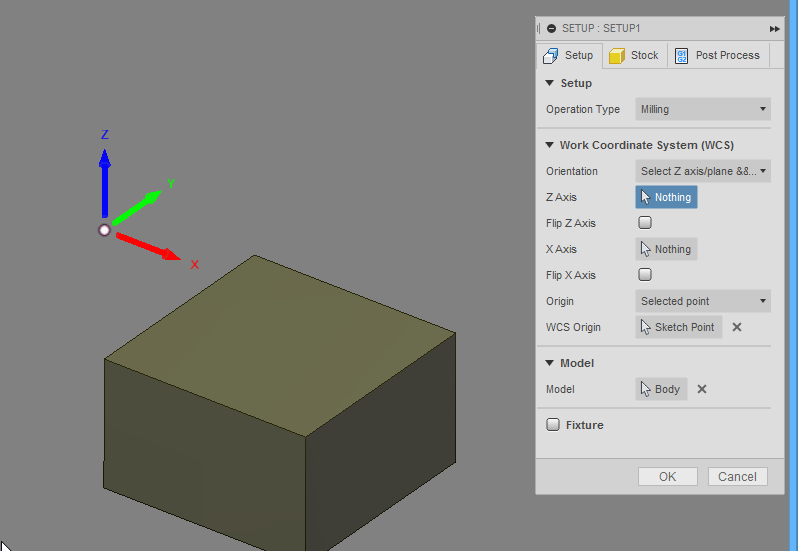798x551 pixels.
Task: Open the Operation Type Milling dropdown
Action: coord(703,109)
